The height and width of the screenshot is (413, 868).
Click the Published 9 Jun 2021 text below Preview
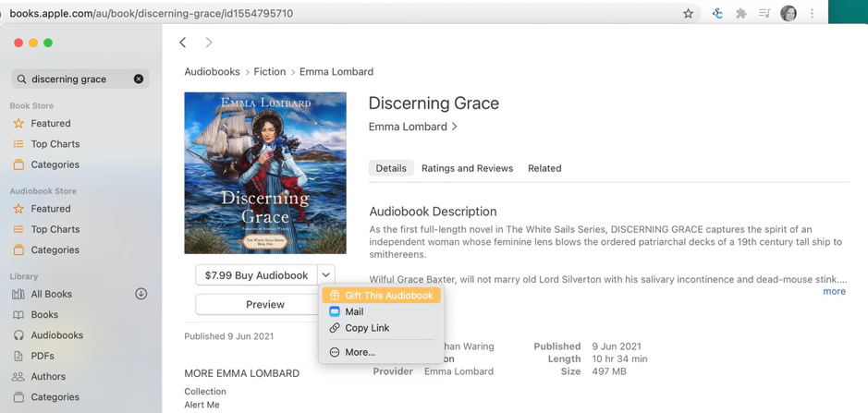pyautogui.click(x=228, y=336)
